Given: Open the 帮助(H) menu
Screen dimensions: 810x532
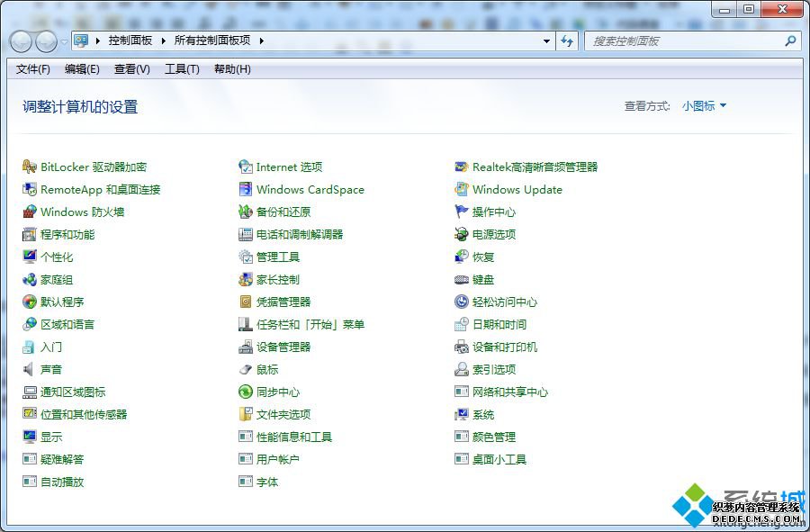Looking at the screenshot, I should (x=232, y=69).
